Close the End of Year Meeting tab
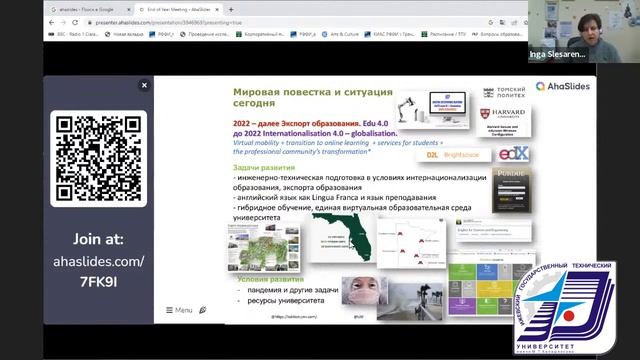 (x=217, y=9)
